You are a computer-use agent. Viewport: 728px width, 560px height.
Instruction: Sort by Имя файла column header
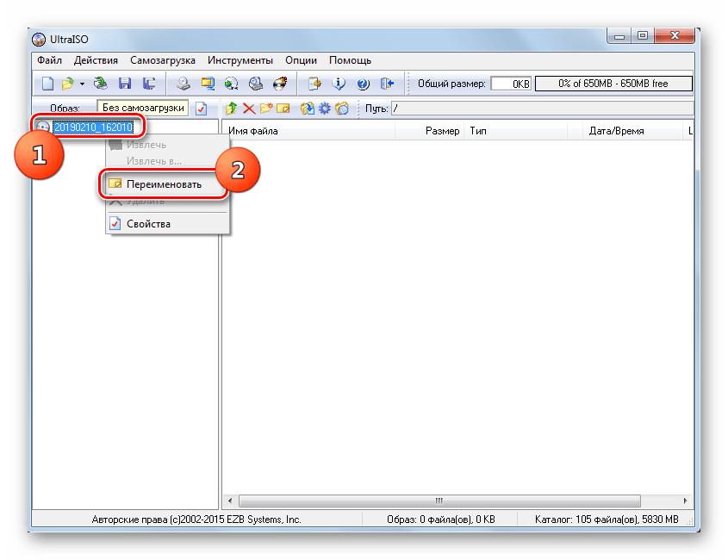308,131
